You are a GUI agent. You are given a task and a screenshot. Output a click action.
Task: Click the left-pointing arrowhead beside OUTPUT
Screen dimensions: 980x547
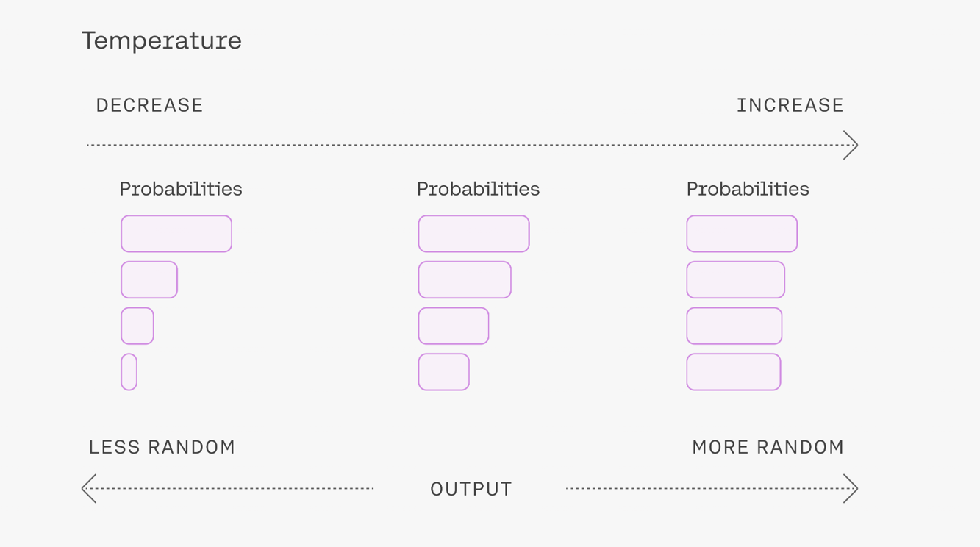[x=89, y=488]
